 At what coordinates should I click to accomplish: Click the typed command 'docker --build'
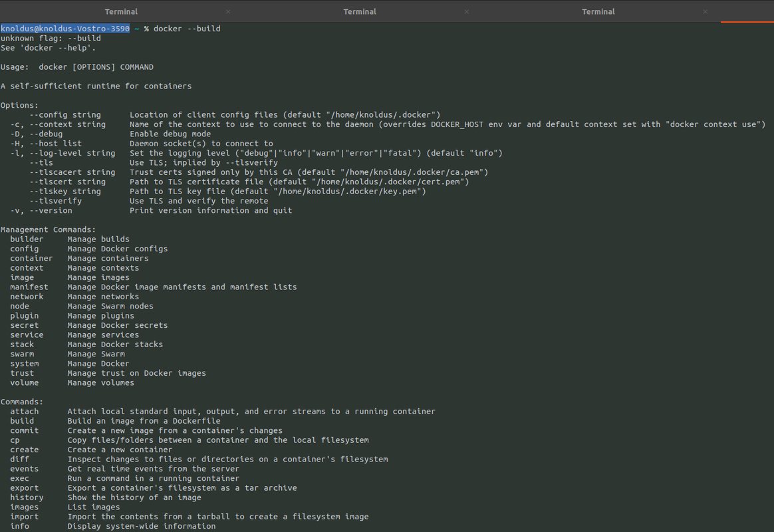187,29
